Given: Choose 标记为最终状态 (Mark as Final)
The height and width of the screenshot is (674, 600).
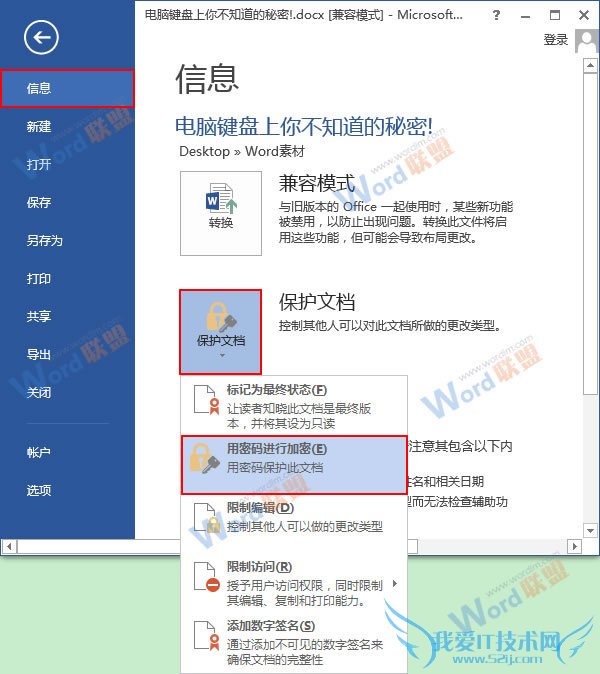Looking at the screenshot, I should click(294, 406).
